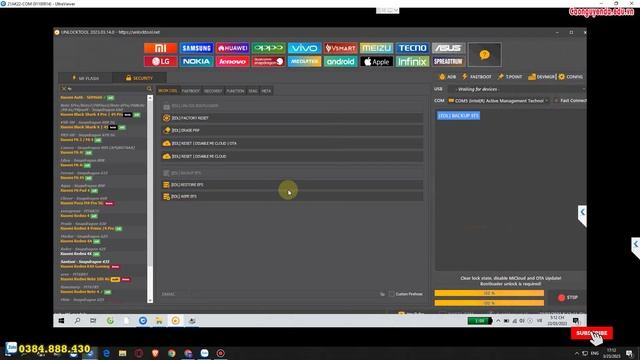Open the Fastboot tool in top toolbar
Viewport: 640px width, 360px height.
click(477, 77)
